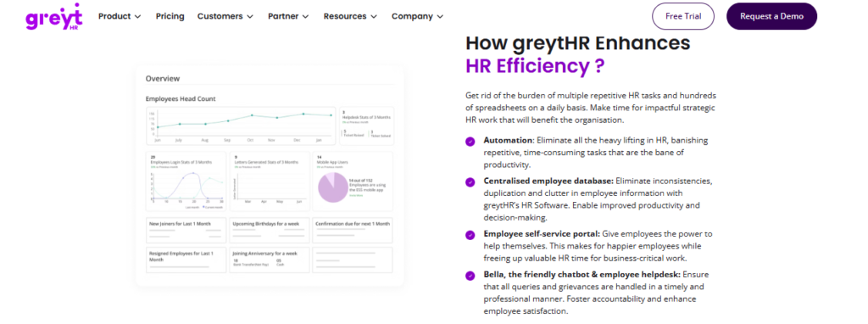Click the bold 'Automation' text
Screen dimensions: 868x324
click(508, 141)
